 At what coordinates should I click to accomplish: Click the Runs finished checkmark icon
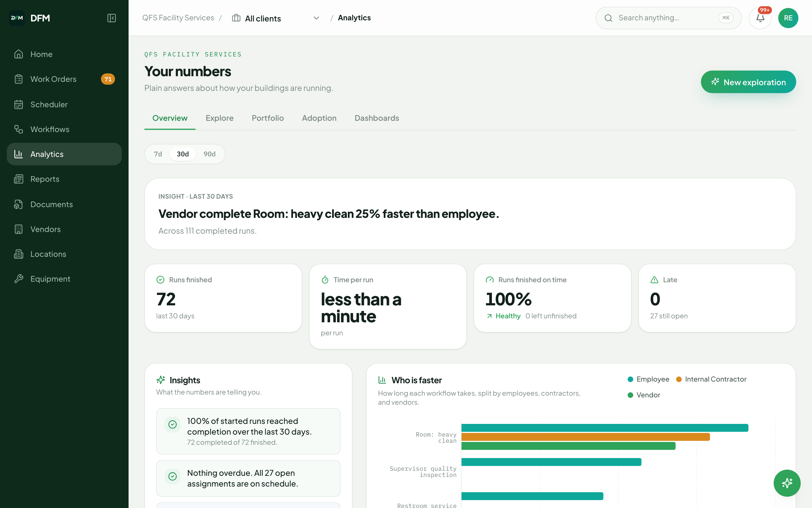pyautogui.click(x=160, y=279)
